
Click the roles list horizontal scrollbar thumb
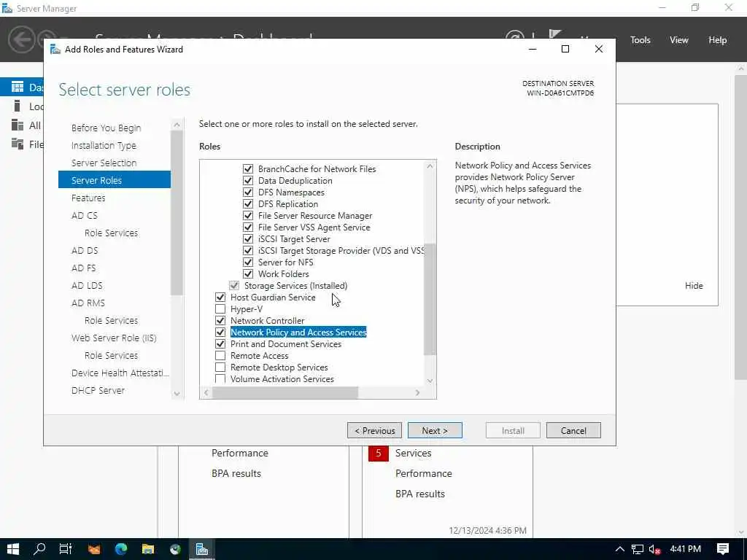[x=285, y=392]
